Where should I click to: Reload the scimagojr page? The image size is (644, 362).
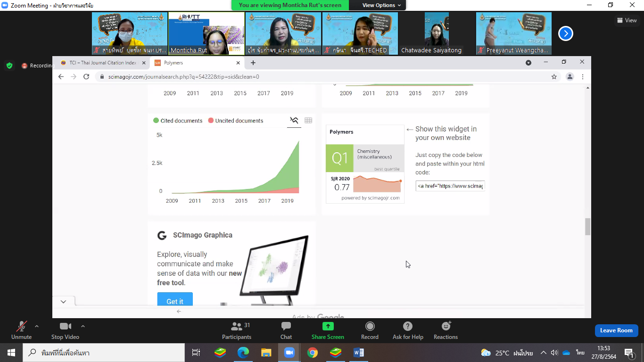pos(86,76)
